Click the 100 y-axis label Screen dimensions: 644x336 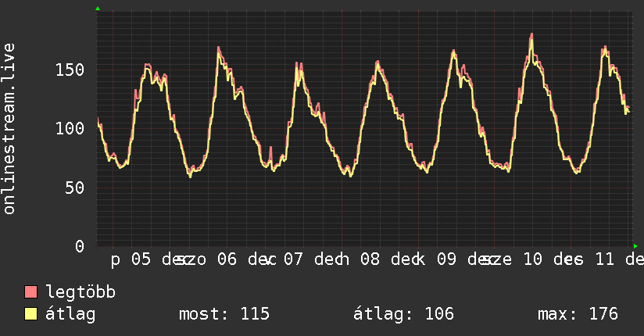[70, 129]
